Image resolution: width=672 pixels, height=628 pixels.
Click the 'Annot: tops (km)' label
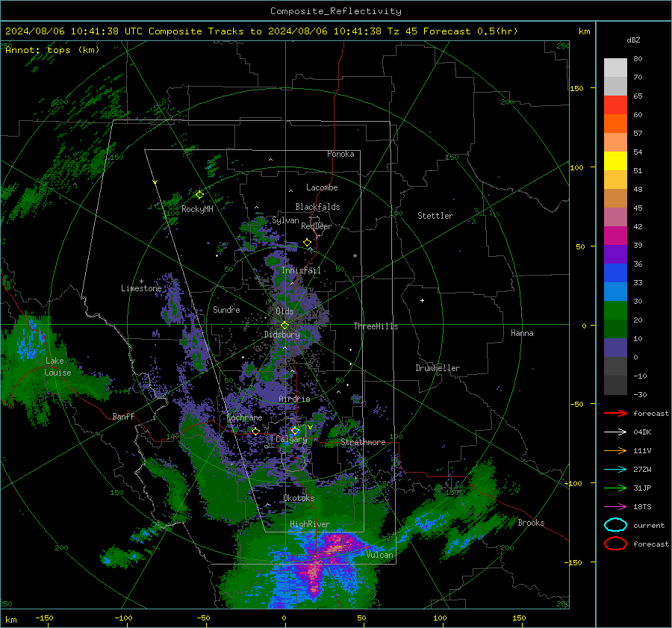52,50
